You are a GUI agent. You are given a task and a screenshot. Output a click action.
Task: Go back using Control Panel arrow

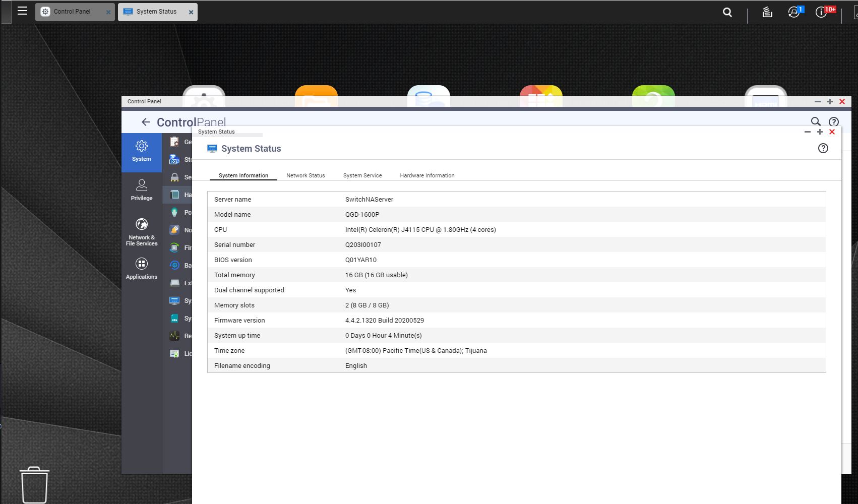tap(146, 122)
